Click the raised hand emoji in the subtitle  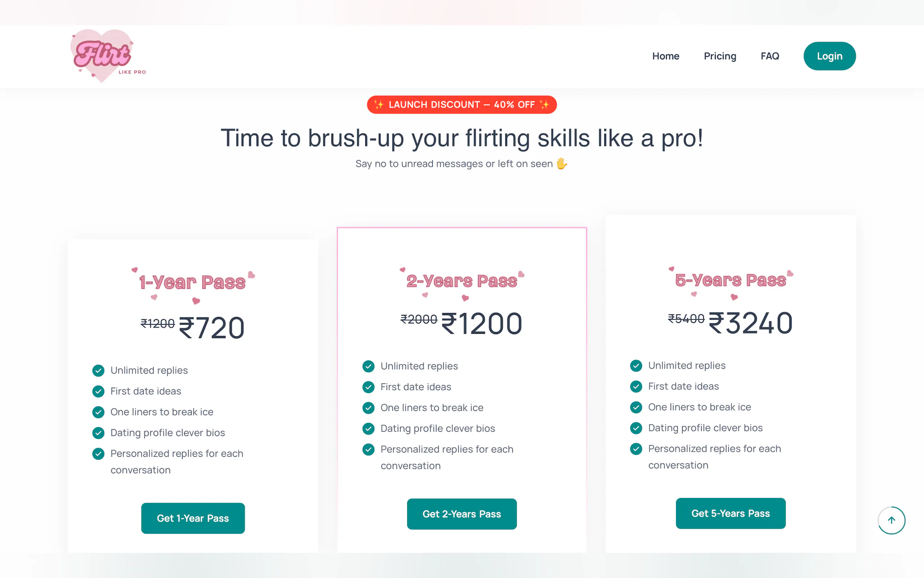(562, 164)
